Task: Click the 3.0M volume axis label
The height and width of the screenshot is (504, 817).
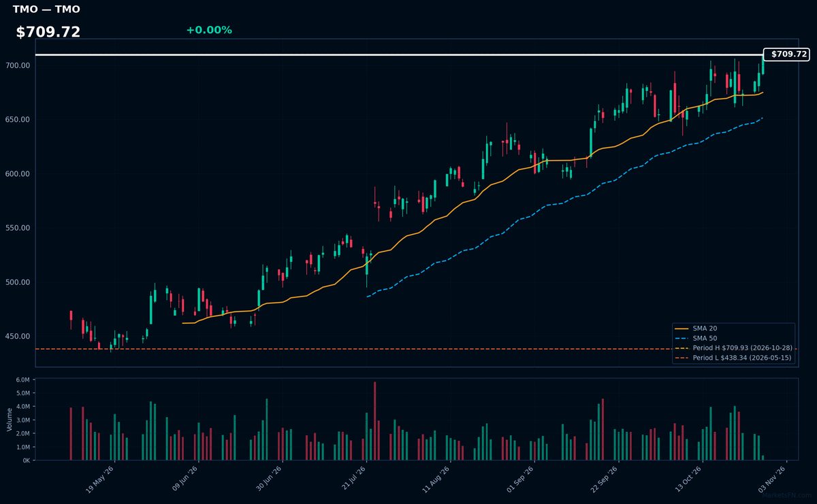Action: coord(24,420)
